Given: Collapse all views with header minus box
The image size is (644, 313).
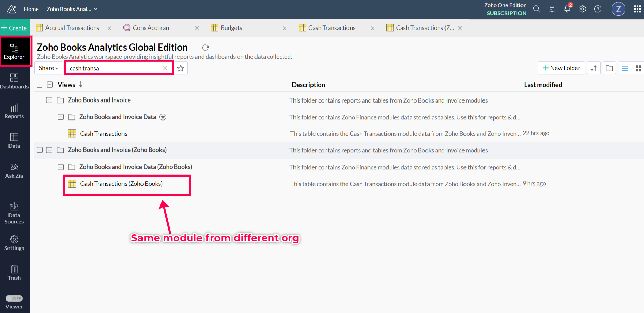Looking at the screenshot, I should coord(50,85).
